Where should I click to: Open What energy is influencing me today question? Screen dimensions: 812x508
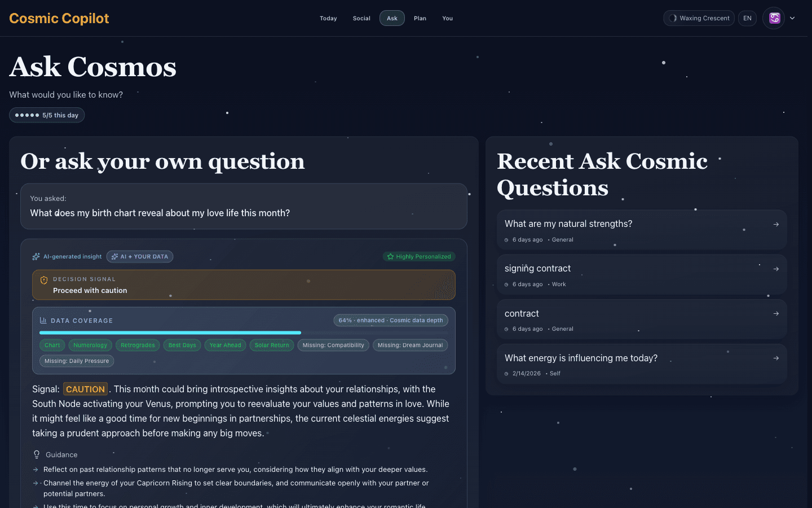(642, 364)
